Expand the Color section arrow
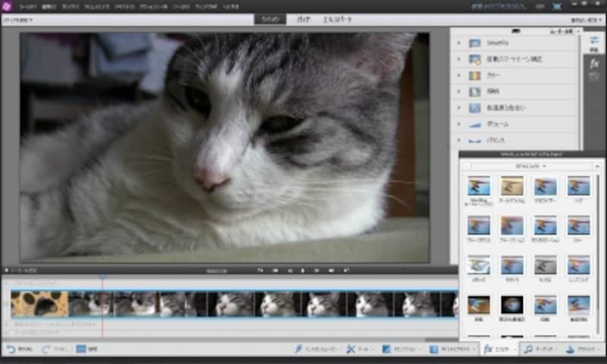This screenshot has width=607, height=364. point(459,75)
